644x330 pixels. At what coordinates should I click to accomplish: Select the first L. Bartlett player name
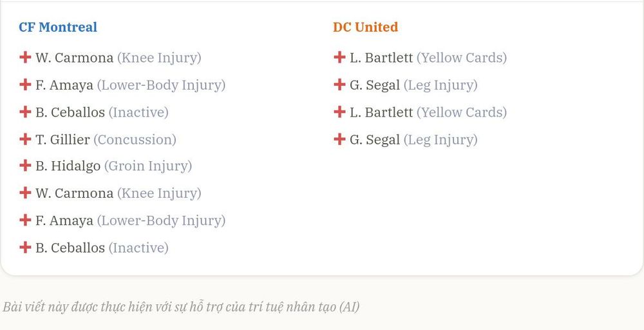[x=381, y=58]
